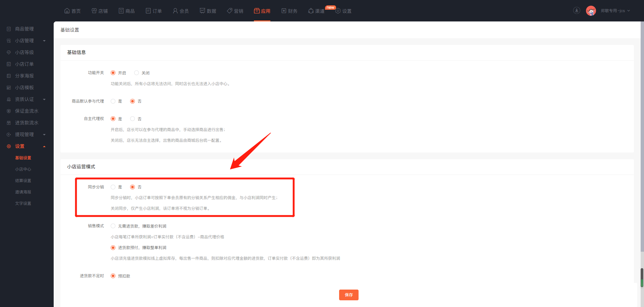This screenshot has width=644, height=307.
Task: Go to the 财务 top menu
Action: click(x=289, y=11)
